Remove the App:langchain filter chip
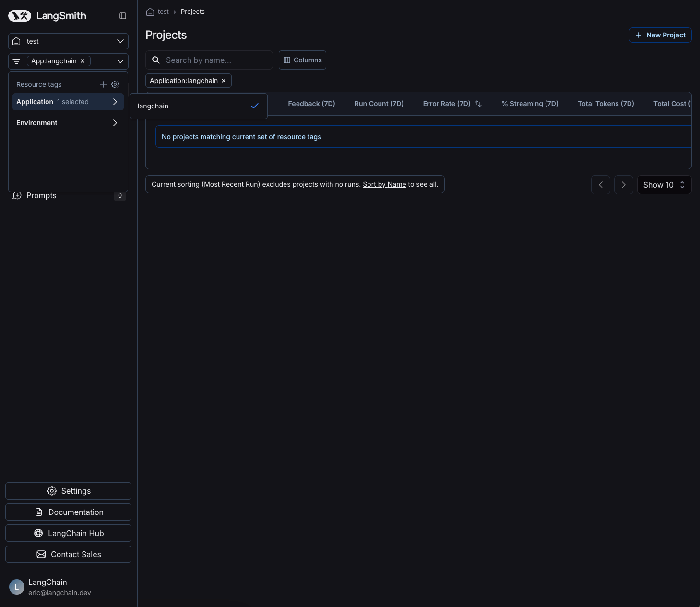This screenshot has width=700, height=607. (83, 61)
